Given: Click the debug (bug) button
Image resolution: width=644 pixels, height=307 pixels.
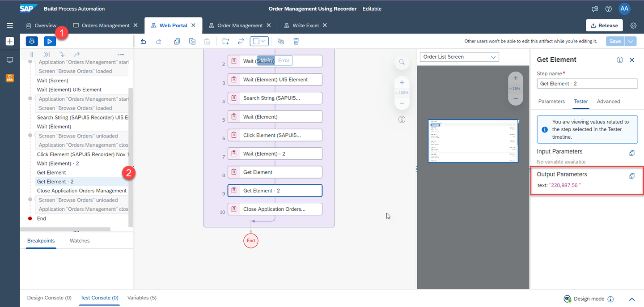Looking at the screenshot, I should [x=32, y=41].
